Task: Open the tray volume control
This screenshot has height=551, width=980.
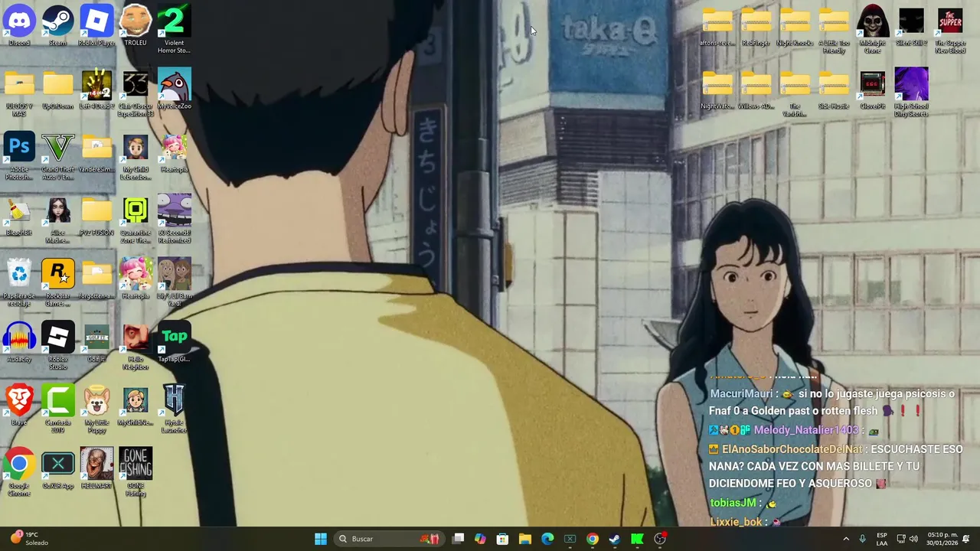Action: (x=913, y=539)
